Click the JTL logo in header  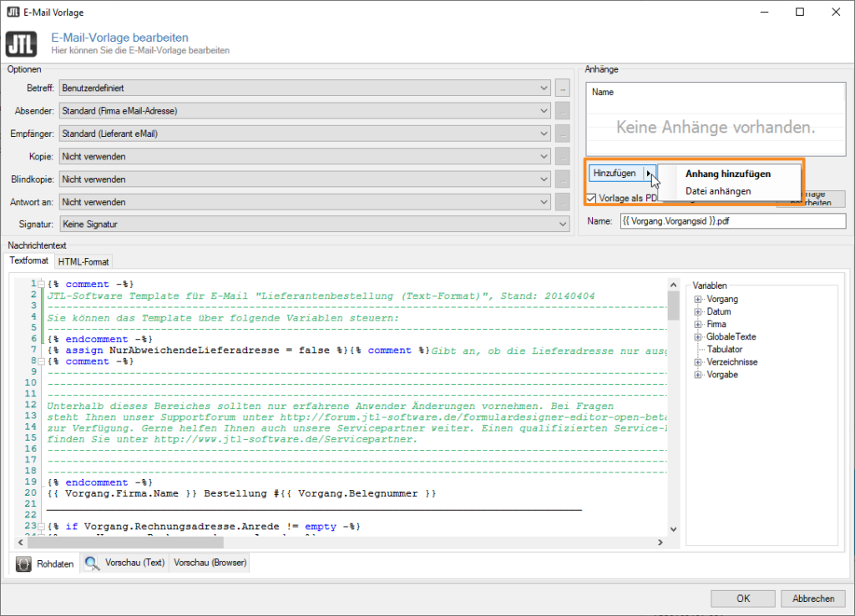pos(21,43)
